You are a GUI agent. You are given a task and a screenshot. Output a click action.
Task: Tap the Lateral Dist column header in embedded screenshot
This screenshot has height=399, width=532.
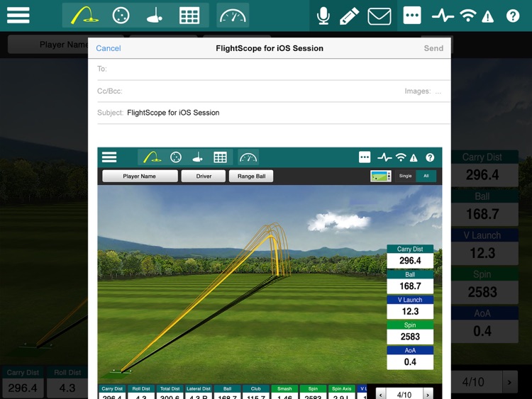point(199,389)
